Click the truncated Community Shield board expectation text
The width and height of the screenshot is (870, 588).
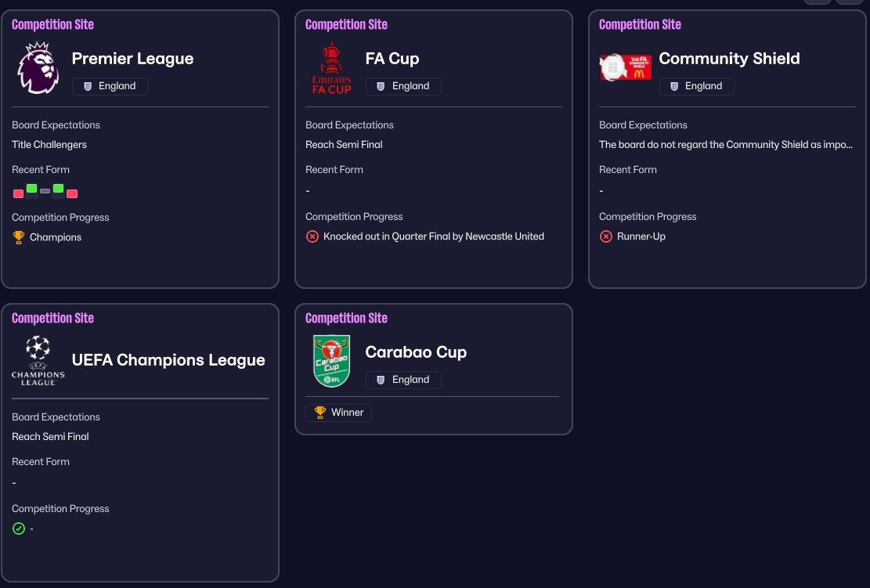pyautogui.click(x=726, y=145)
